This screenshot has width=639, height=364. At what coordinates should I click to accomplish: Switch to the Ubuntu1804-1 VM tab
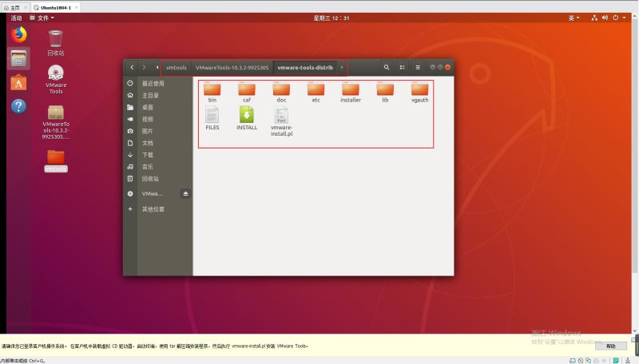[x=54, y=6]
